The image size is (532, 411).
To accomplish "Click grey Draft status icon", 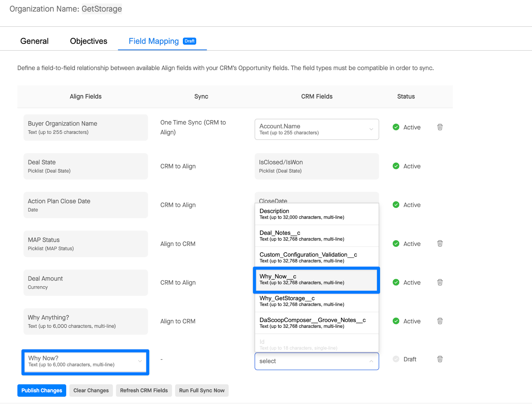I will pyautogui.click(x=396, y=359).
